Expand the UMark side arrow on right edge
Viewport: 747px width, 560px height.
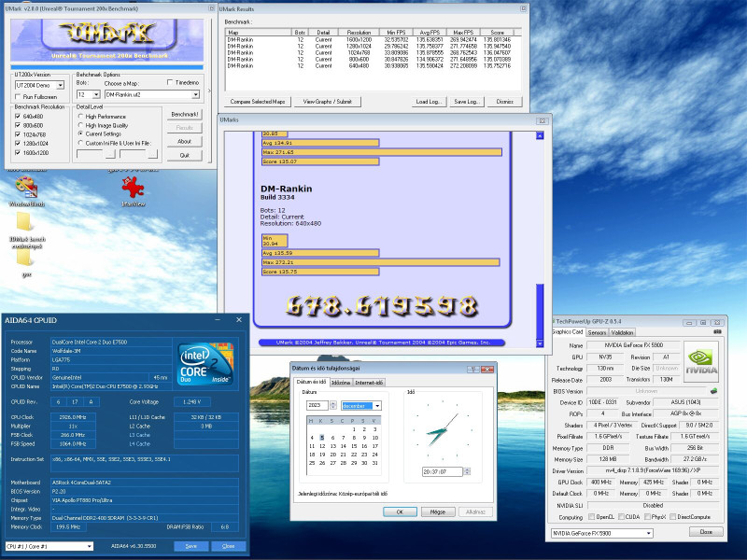click(209, 91)
